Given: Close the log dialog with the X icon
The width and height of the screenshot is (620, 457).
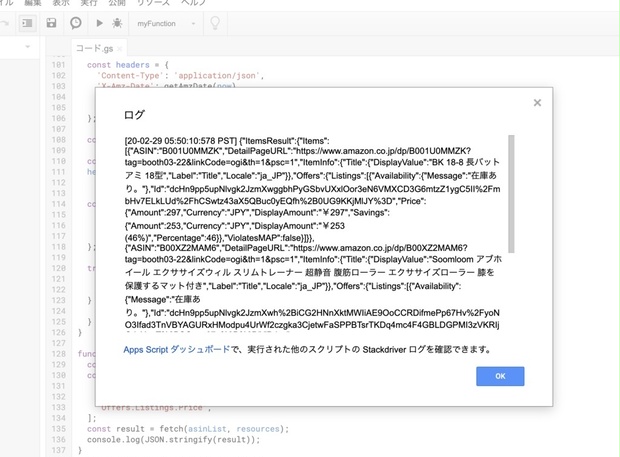Looking at the screenshot, I should [x=537, y=103].
